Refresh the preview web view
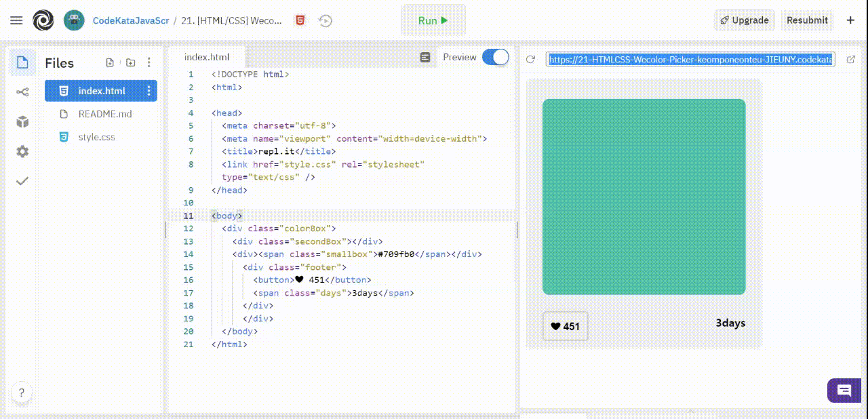This screenshot has width=868, height=419. [531, 60]
